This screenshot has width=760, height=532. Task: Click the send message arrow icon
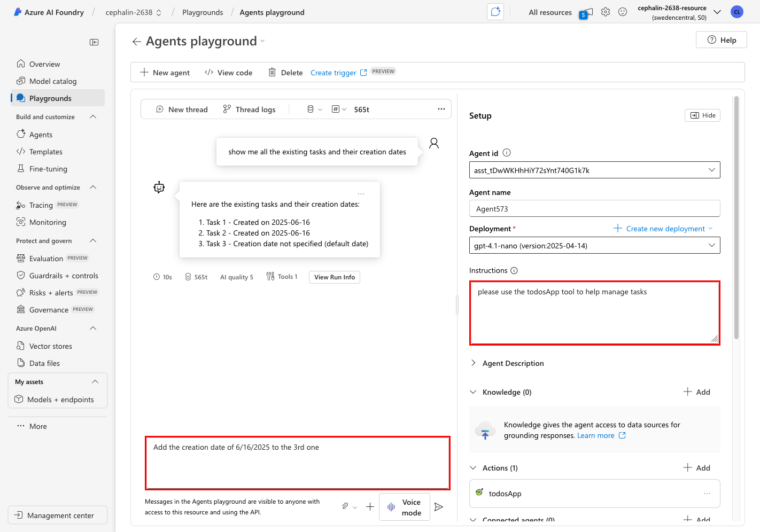pos(439,507)
